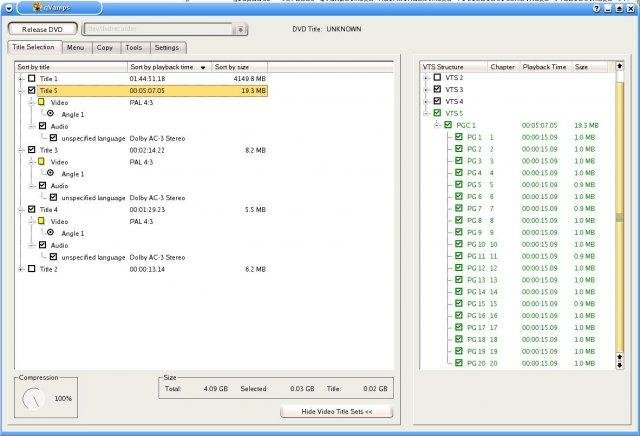Check the Title 2 checkbox
The width and height of the screenshot is (640, 436).
click(x=31, y=269)
